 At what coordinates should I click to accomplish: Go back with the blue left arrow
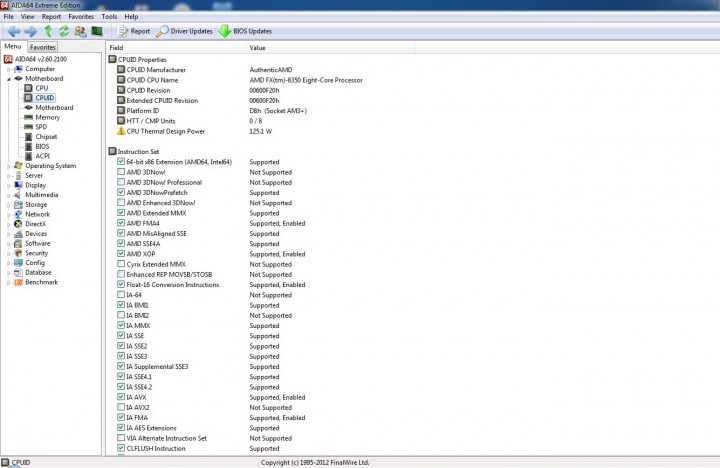coord(14,31)
